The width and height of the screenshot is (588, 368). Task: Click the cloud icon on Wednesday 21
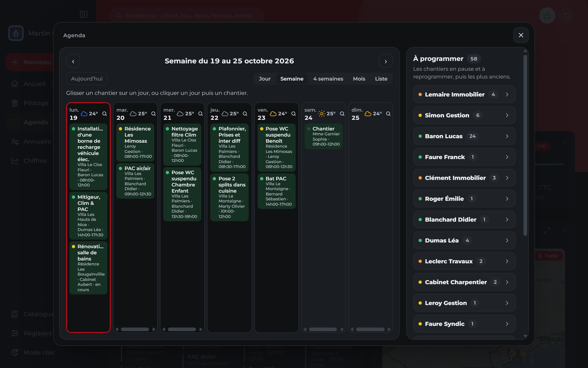(x=180, y=114)
